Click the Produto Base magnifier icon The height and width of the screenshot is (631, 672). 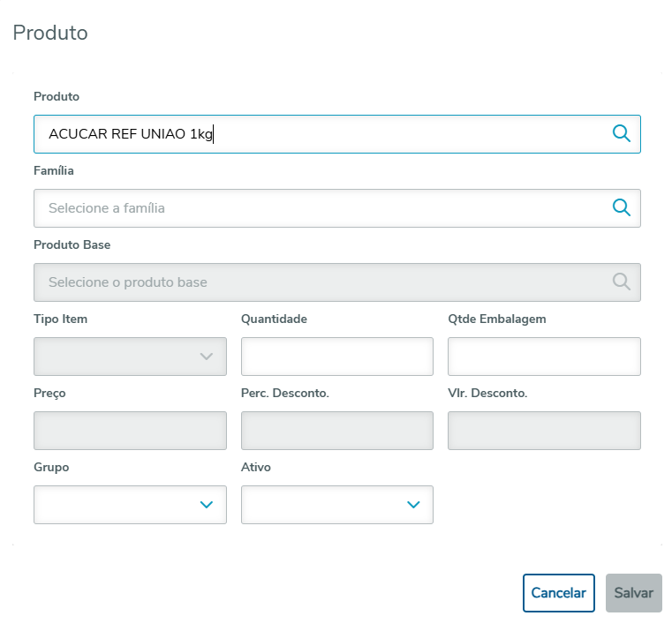(x=621, y=282)
